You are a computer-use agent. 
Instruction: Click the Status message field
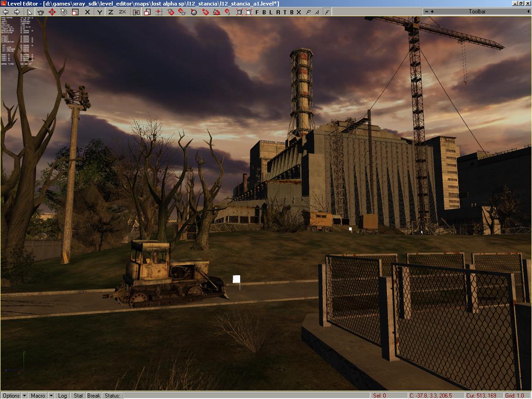pyautogui.click(x=246, y=395)
